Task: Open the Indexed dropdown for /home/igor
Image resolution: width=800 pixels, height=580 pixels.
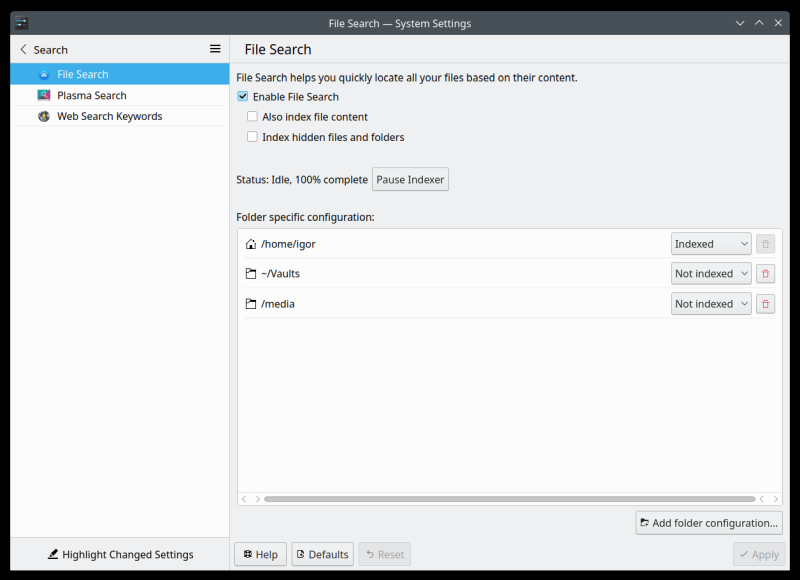Action: pyautogui.click(x=711, y=243)
